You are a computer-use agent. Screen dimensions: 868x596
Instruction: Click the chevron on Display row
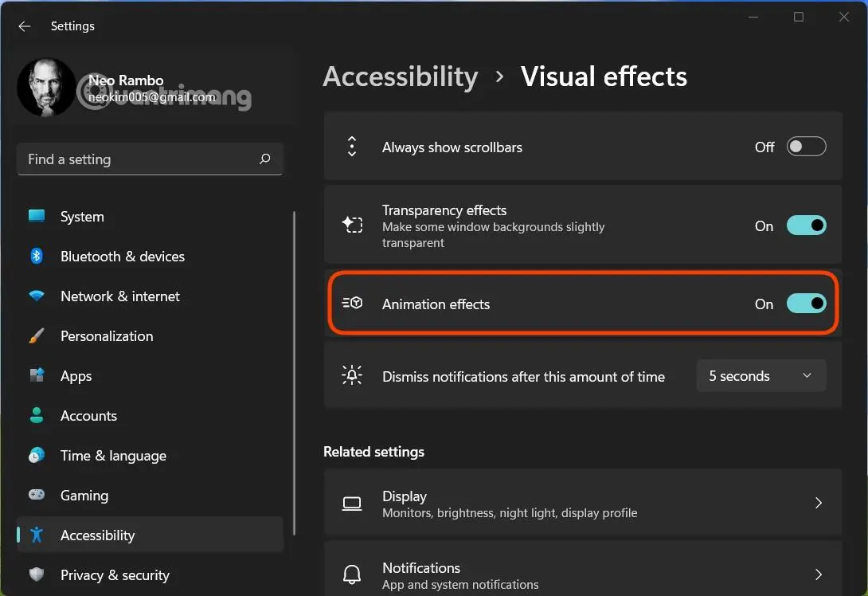pyautogui.click(x=818, y=503)
